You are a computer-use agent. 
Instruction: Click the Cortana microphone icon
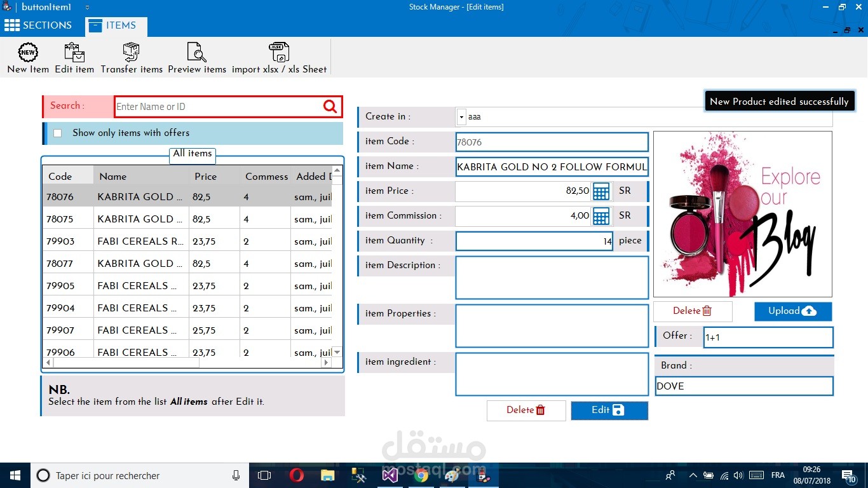tap(236, 475)
